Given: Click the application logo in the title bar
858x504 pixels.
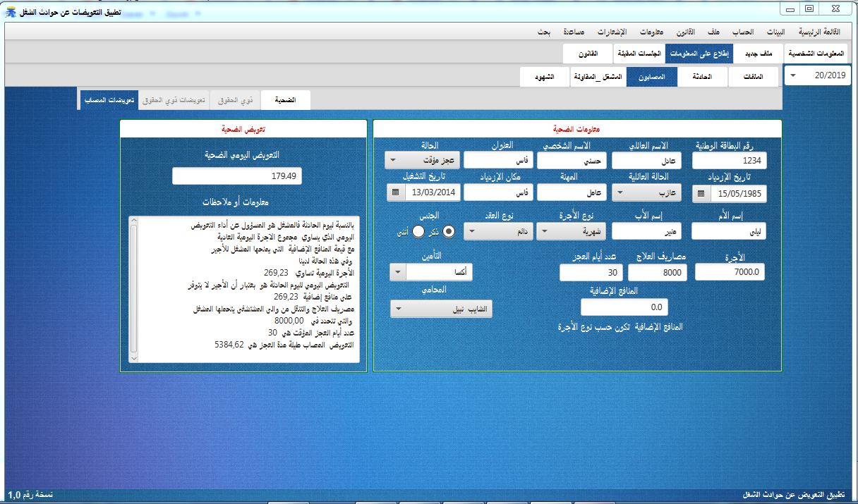Looking at the screenshot, I should pos(9,8).
